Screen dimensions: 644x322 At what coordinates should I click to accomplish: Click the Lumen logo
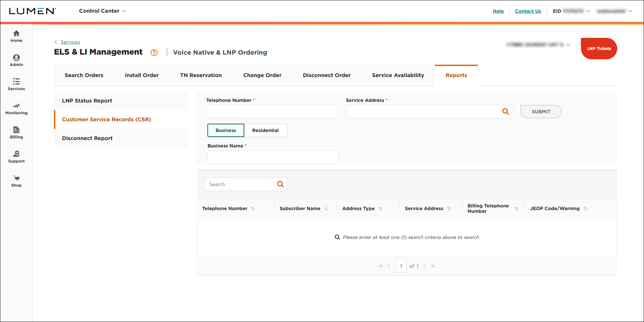click(32, 11)
